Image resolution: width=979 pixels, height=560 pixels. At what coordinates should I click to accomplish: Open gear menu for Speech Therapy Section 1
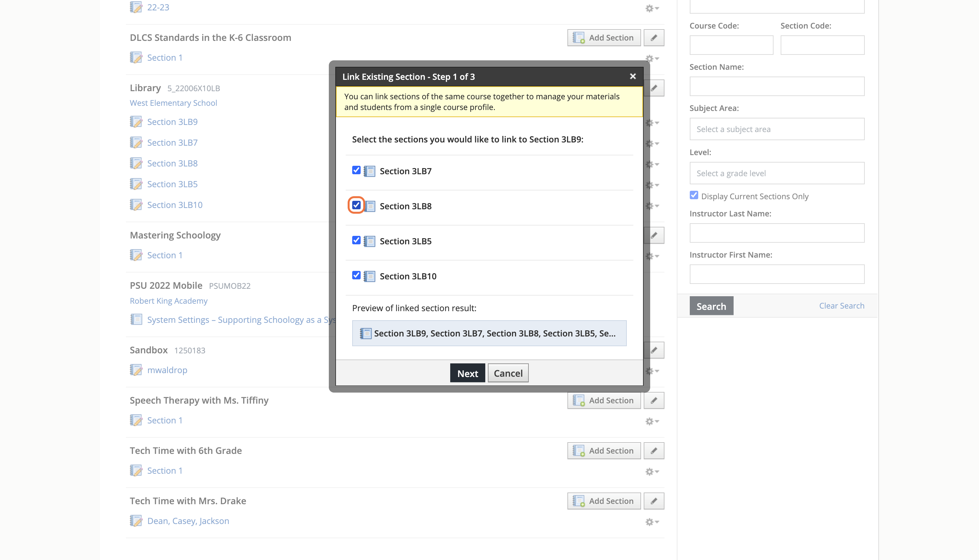click(652, 421)
